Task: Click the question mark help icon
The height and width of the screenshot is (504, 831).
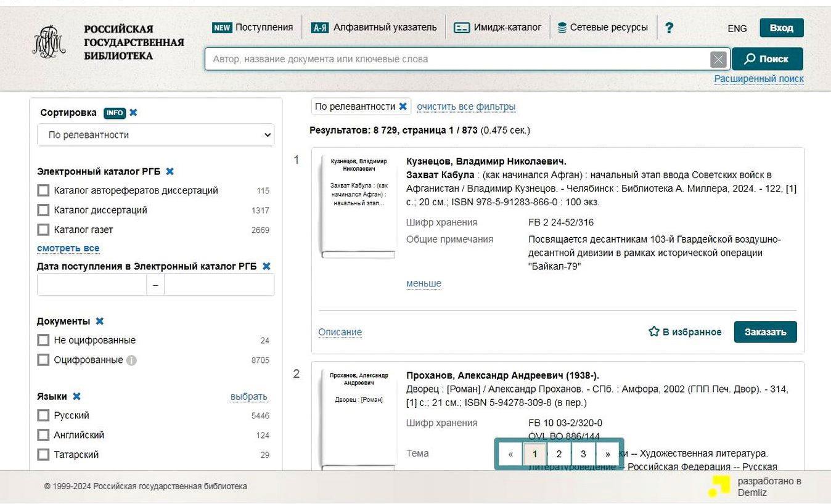Action: pyautogui.click(x=669, y=28)
